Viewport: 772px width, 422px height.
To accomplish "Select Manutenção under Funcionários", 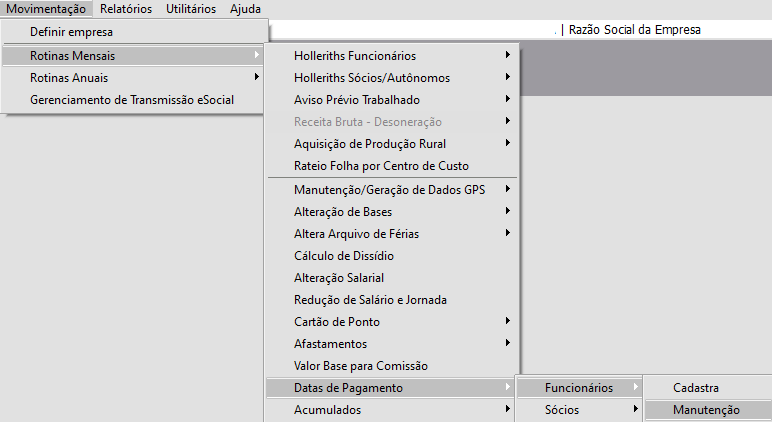I will coord(706,410).
